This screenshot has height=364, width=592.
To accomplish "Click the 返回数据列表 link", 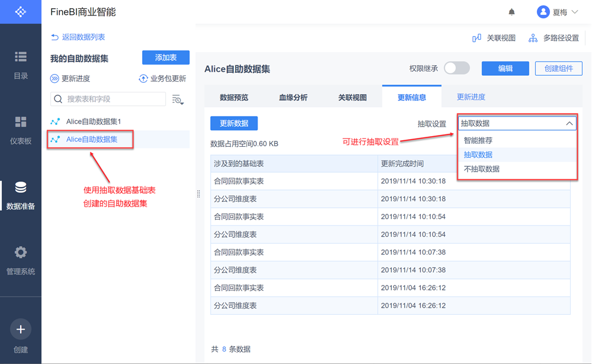I will [x=83, y=37].
